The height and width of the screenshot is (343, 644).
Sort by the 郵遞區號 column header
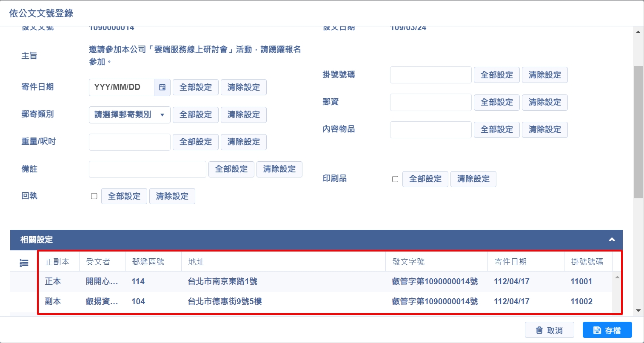tap(148, 262)
